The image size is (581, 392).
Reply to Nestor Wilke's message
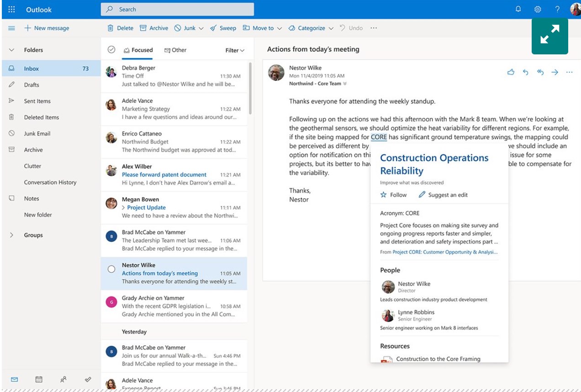(526, 72)
